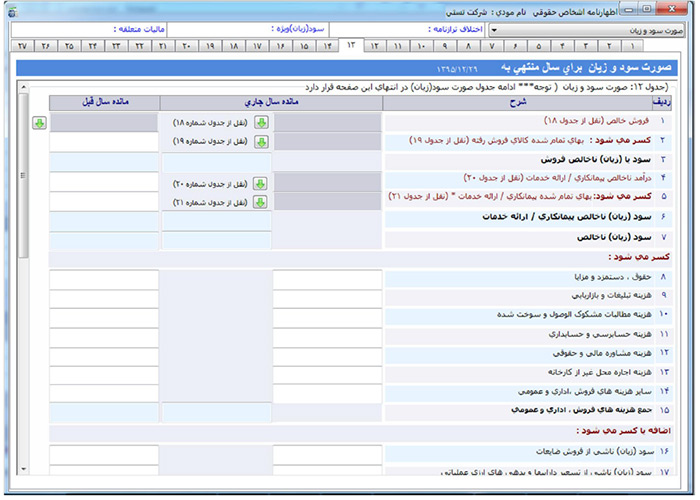The image size is (700, 500).
Task: Click green import arrow for table 20
Action: click(x=259, y=183)
